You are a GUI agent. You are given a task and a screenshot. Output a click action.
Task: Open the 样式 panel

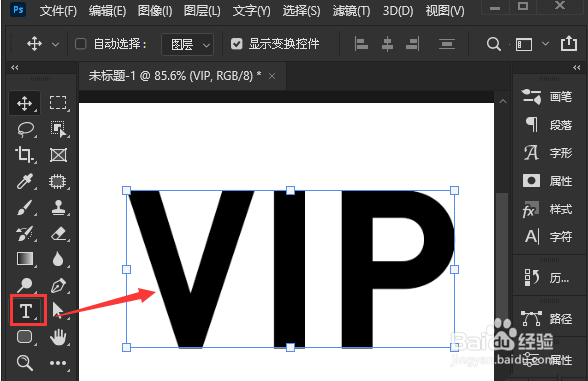click(x=547, y=208)
